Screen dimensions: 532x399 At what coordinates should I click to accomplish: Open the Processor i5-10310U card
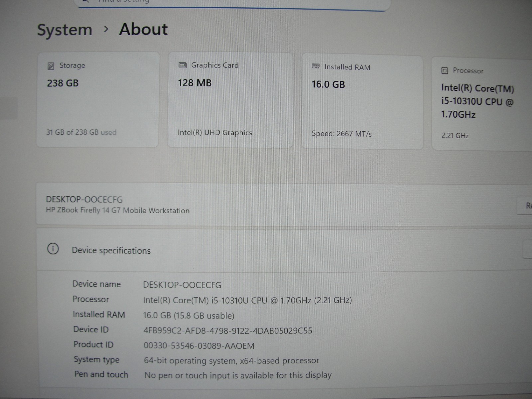482,104
